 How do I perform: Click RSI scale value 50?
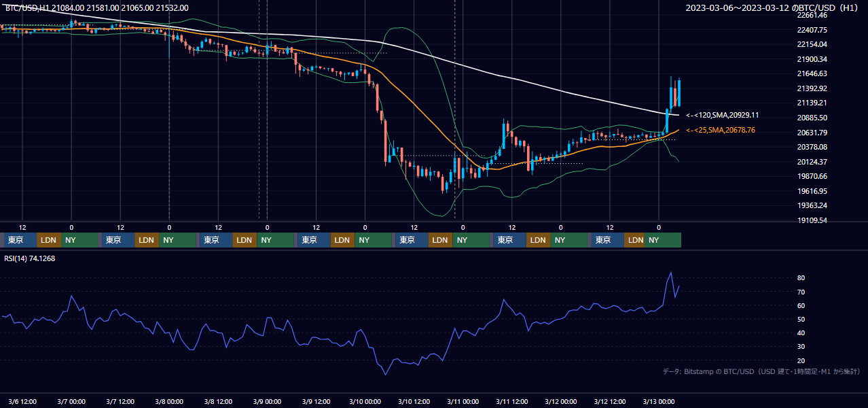801,319
